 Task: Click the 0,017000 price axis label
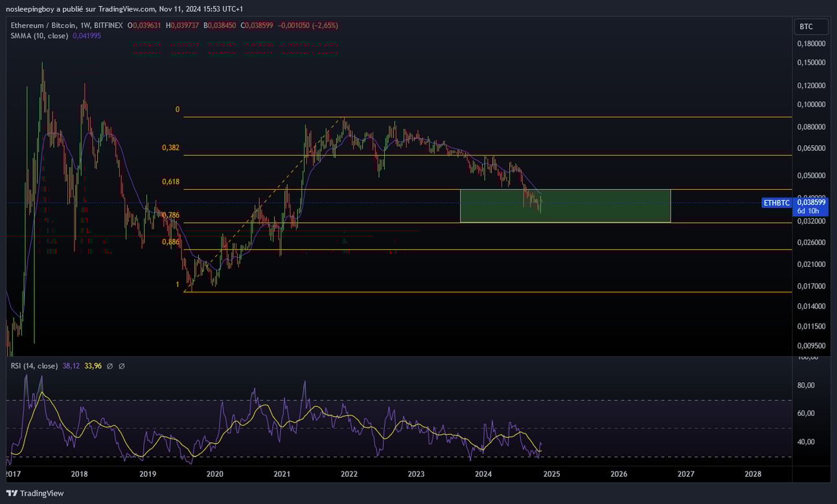click(811, 286)
